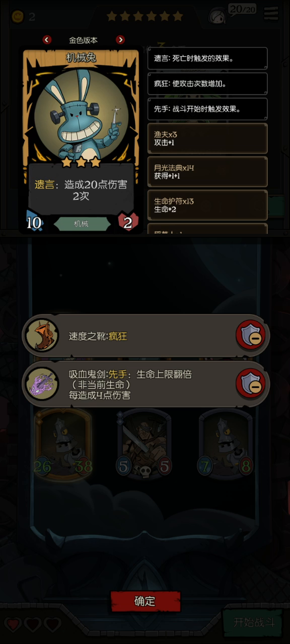This screenshot has height=644, width=290.
Task: Switch to next card version with right arrow
Action: (x=120, y=40)
